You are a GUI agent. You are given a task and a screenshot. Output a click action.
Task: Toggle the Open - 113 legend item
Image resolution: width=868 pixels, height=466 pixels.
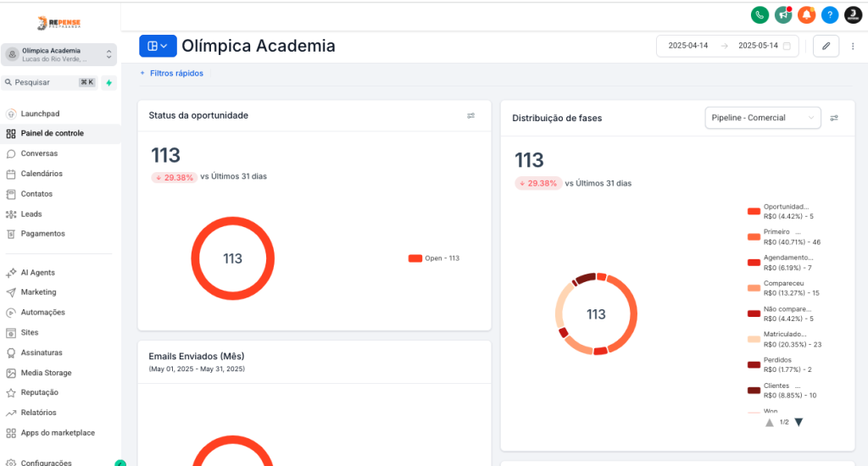pyautogui.click(x=434, y=258)
